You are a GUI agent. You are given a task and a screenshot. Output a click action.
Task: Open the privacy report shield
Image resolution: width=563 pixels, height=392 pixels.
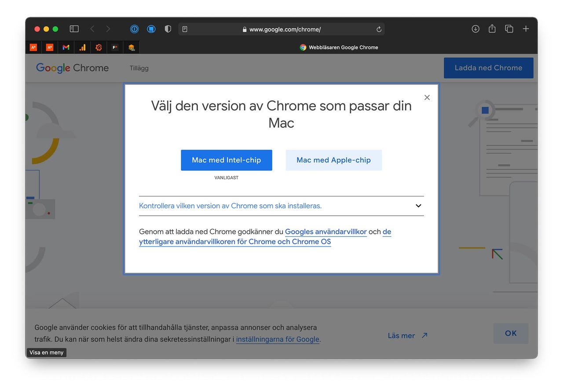(168, 29)
